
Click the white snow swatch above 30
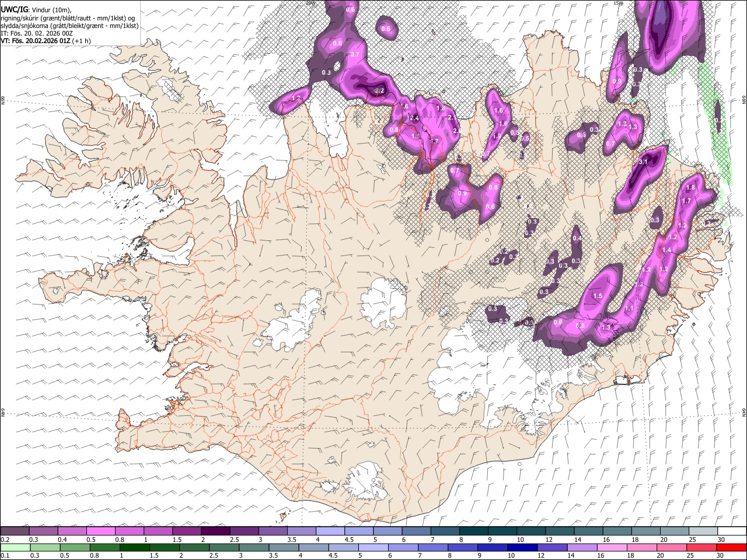click(732, 531)
